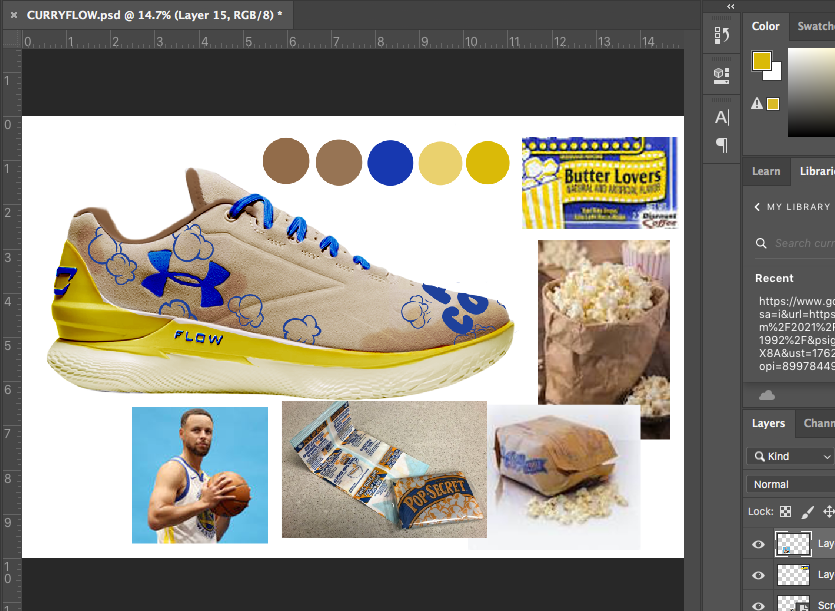Toggle visibility of the third layer
Screen dimensions: 835x611
[758, 604]
